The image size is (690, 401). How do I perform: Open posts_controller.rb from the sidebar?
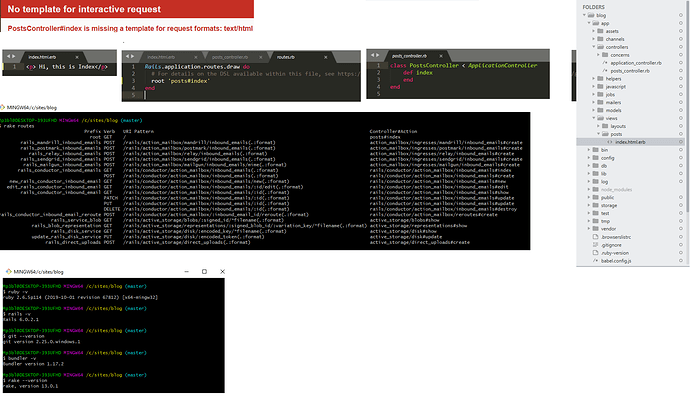[x=630, y=70]
